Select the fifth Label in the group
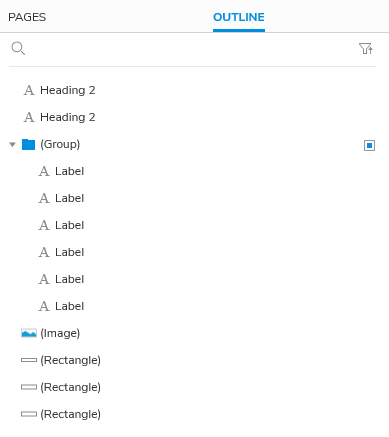389x437 pixels. (69, 279)
